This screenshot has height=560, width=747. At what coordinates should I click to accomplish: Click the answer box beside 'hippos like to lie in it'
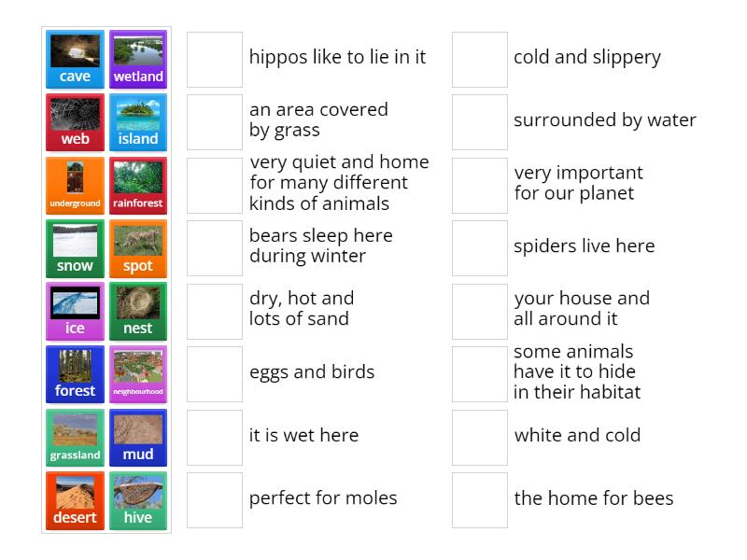(214, 59)
